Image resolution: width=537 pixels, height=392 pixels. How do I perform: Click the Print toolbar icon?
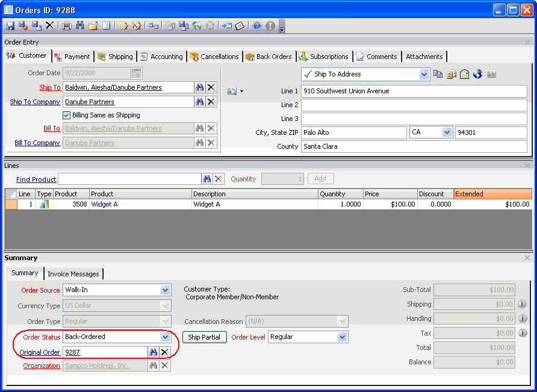point(66,26)
